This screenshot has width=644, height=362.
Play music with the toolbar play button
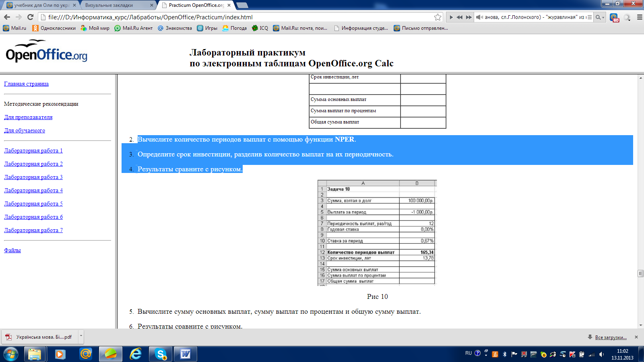coord(451,17)
